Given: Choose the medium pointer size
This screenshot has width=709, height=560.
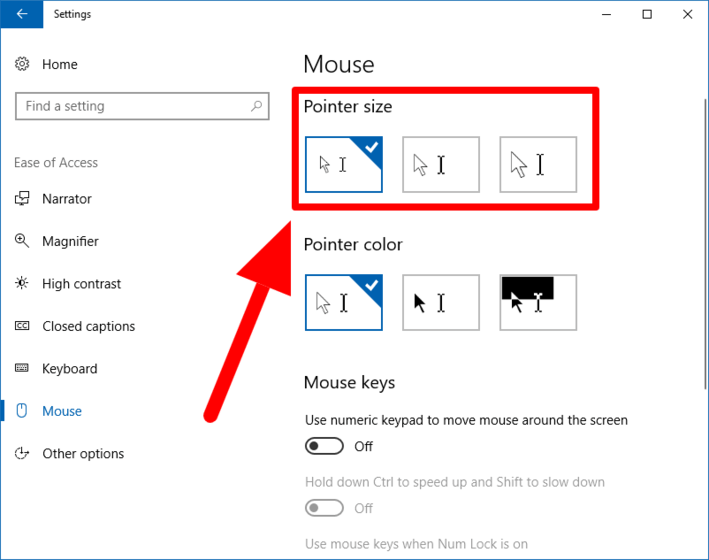Looking at the screenshot, I should pyautogui.click(x=441, y=164).
